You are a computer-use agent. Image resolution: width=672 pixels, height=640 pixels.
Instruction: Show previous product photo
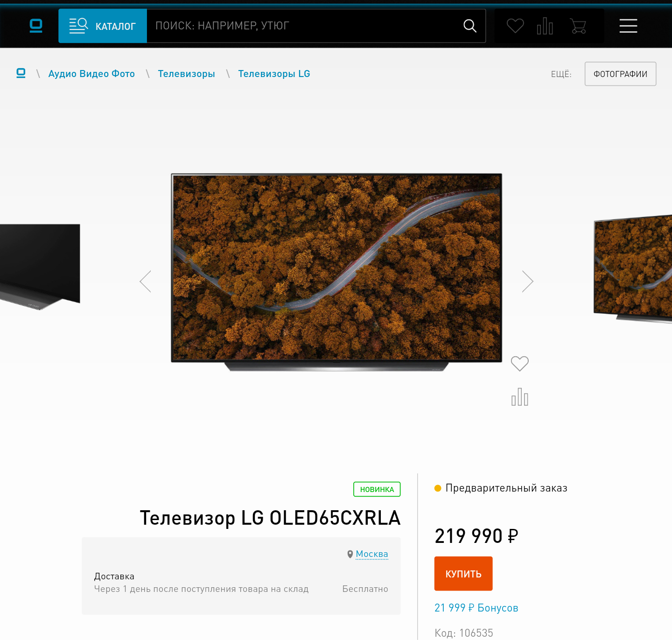click(146, 281)
